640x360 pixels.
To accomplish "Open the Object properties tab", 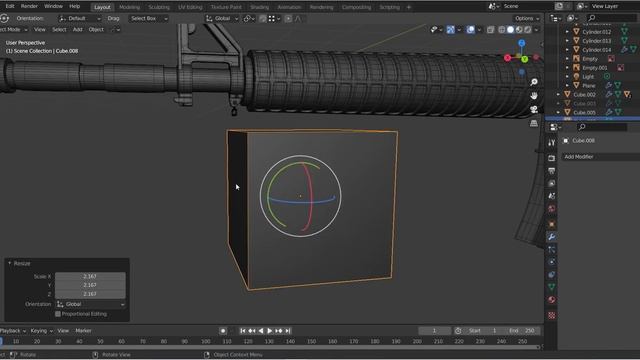I will pos(551,224).
